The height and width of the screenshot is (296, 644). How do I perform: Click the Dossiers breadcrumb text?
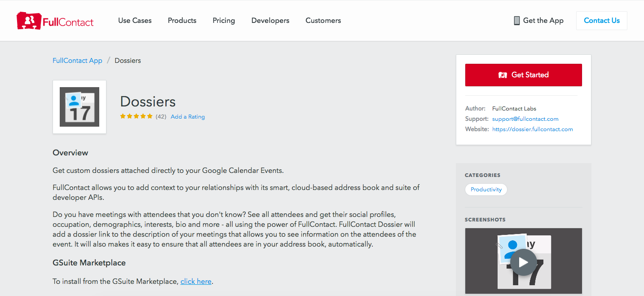tap(128, 61)
